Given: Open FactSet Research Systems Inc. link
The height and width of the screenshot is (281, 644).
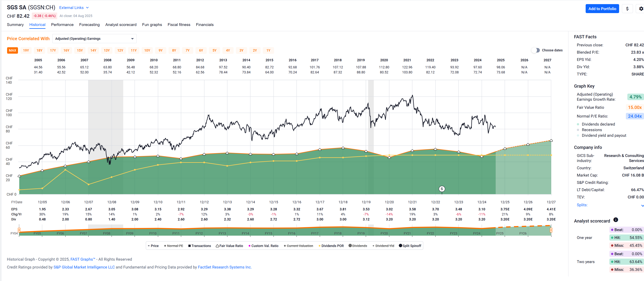Looking at the screenshot, I should pyautogui.click(x=225, y=267).
